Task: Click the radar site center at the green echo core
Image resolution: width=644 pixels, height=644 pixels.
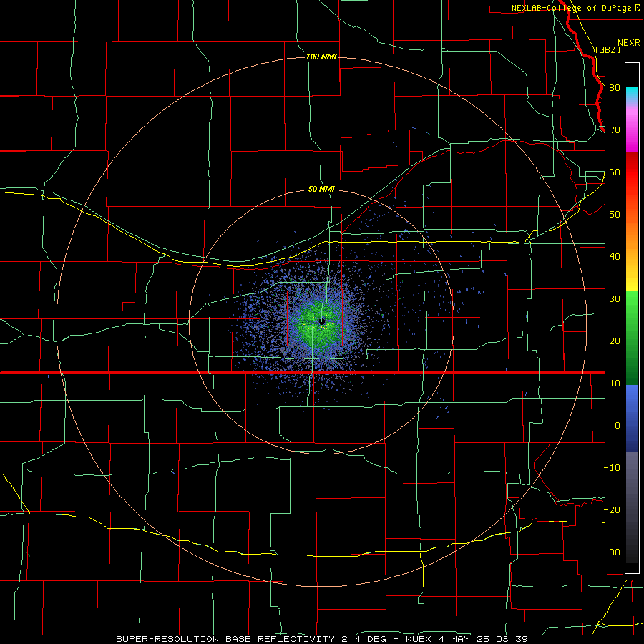Action: click(x=323, y=321)
